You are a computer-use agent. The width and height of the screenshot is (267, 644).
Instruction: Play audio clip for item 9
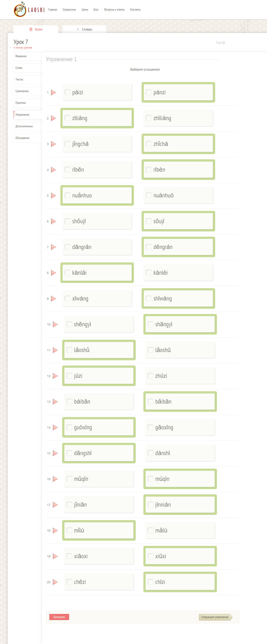click(x=54, y=298)
